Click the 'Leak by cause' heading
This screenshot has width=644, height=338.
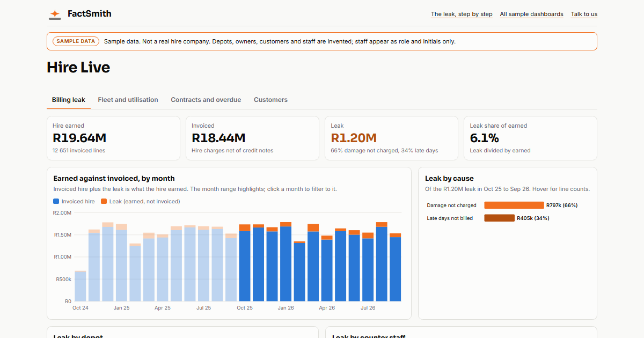tap(449, 179)
